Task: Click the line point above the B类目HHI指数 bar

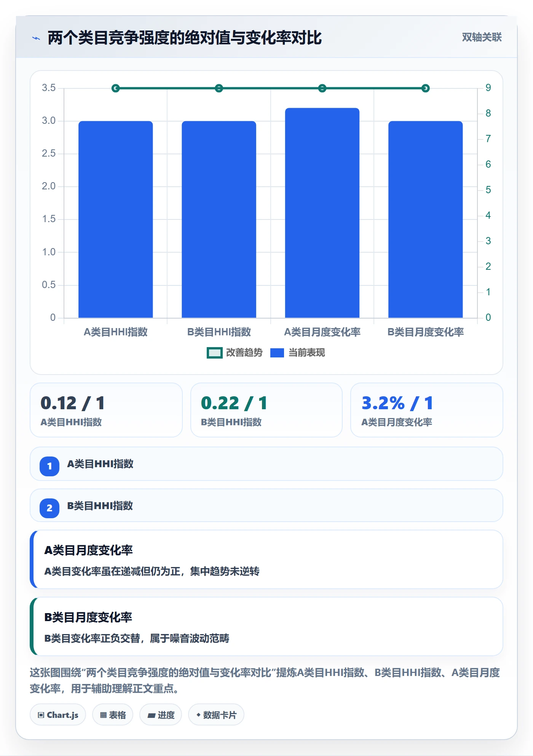Action: point(219,88)
